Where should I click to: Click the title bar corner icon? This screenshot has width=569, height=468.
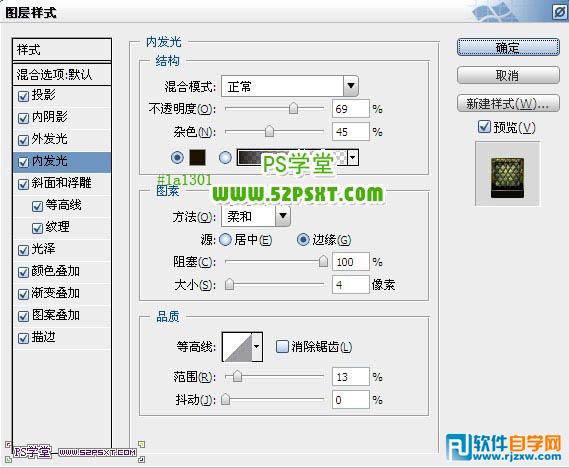tap(559, 12)
